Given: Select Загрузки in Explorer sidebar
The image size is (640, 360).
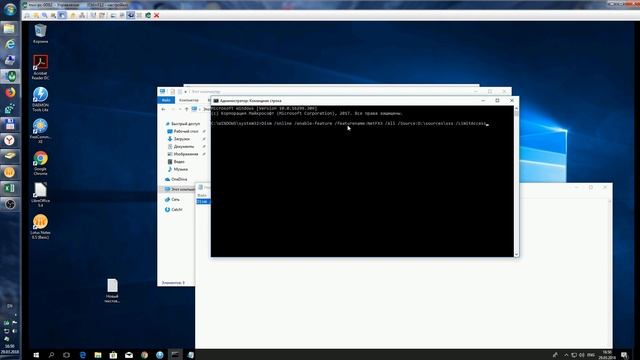Looking at the screenshot, I should 179,139.
